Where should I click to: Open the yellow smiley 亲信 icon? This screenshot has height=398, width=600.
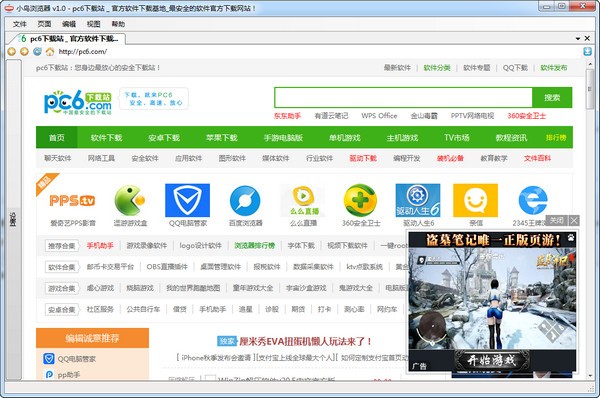click(475, 200)
